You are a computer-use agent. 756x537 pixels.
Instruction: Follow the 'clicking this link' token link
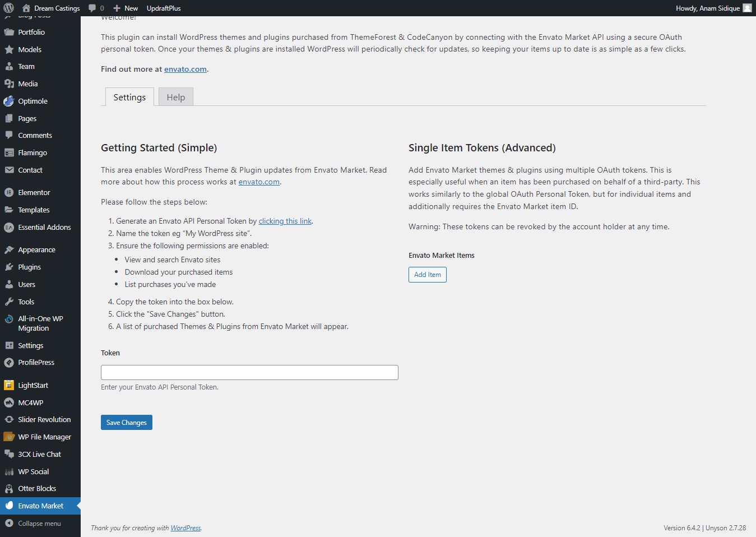click(x=285, y=221)
